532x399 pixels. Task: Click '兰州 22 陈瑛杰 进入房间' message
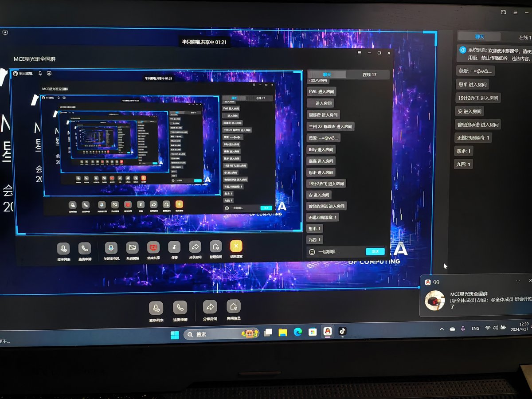click(330, 126)
